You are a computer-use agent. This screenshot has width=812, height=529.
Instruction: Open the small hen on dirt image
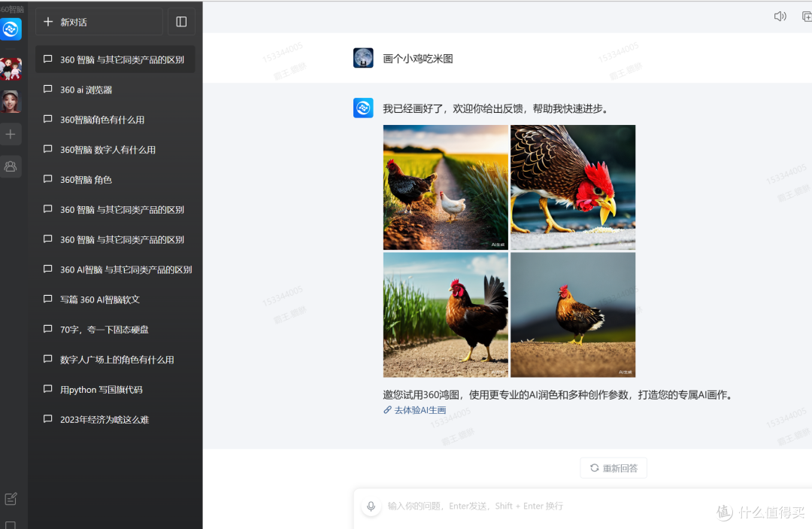coord(573,315)
